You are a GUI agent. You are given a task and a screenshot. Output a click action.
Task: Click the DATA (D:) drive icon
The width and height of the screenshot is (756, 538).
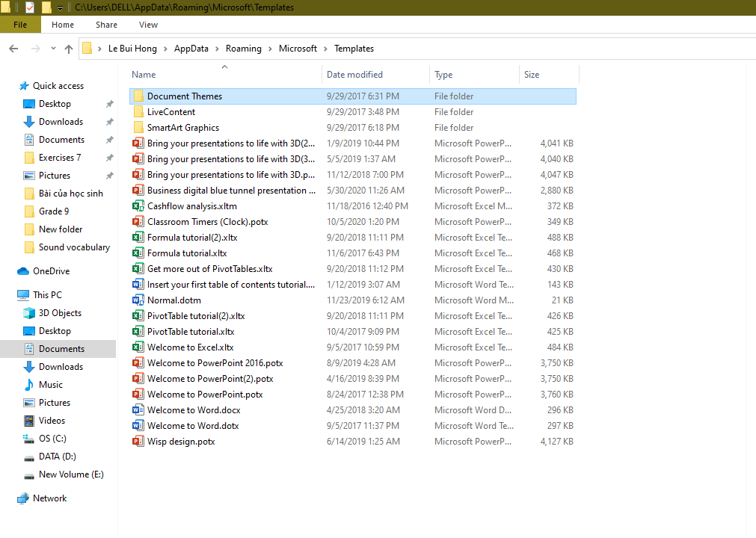tap(29, 457)
